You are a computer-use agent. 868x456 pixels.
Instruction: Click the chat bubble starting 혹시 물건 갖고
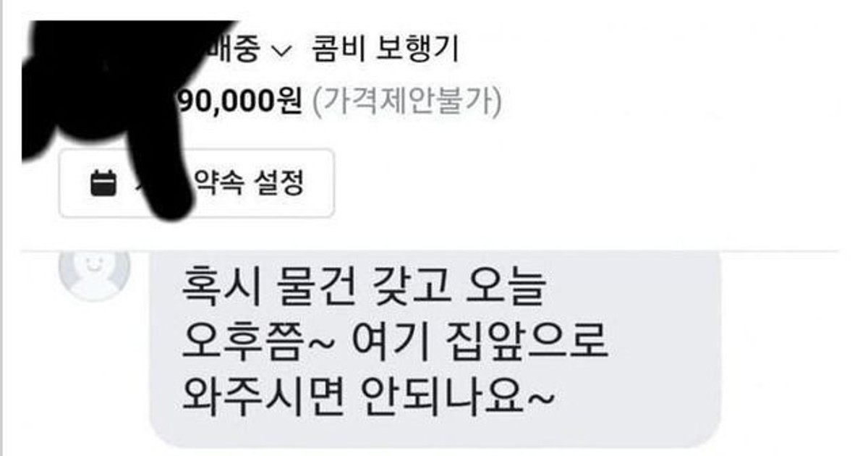click(x=435, y=348)
